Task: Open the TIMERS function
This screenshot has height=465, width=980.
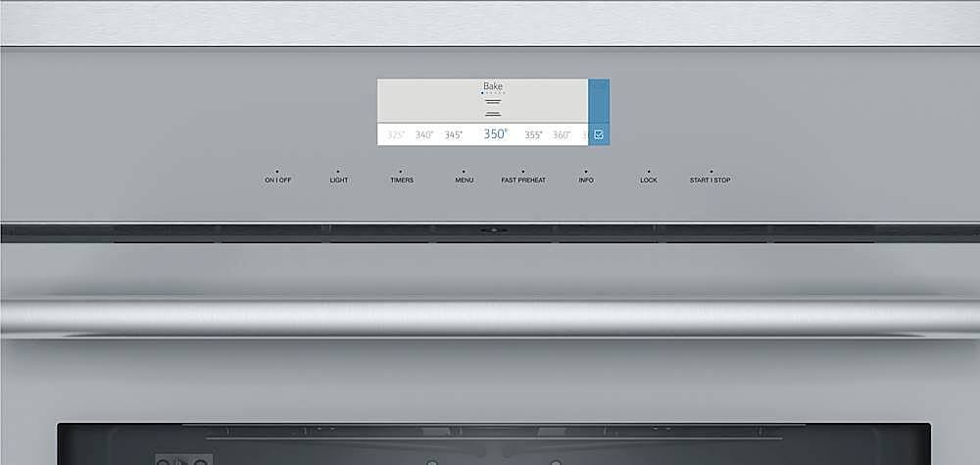Action: coord(402,181)
